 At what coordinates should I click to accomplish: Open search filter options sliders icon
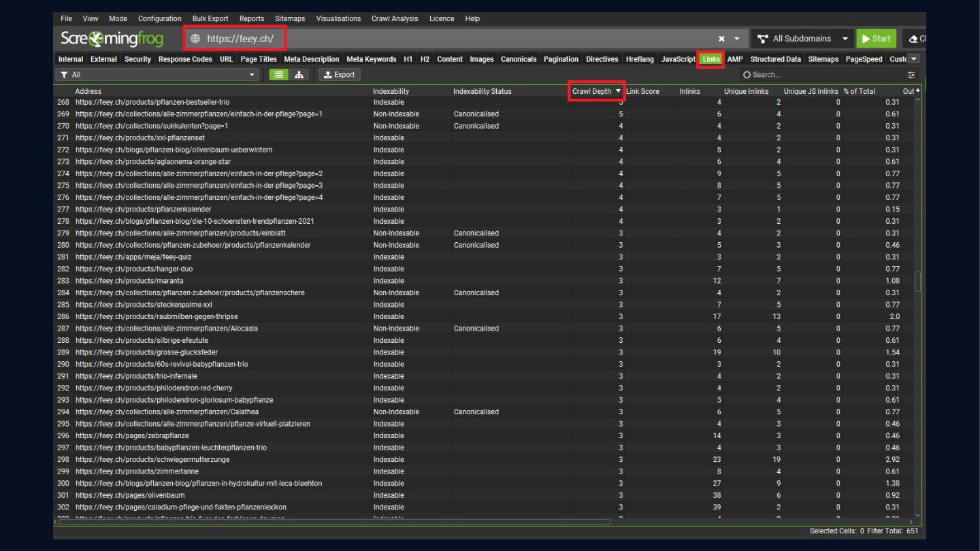(911, 75)
